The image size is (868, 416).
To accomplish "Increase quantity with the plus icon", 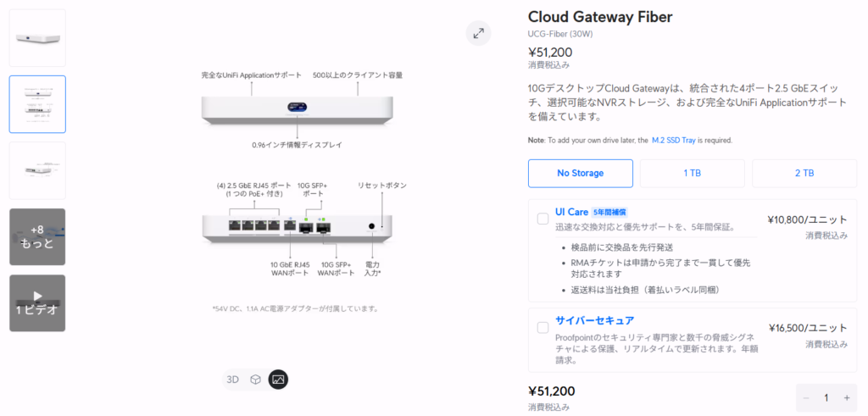I will click(847, 397).
